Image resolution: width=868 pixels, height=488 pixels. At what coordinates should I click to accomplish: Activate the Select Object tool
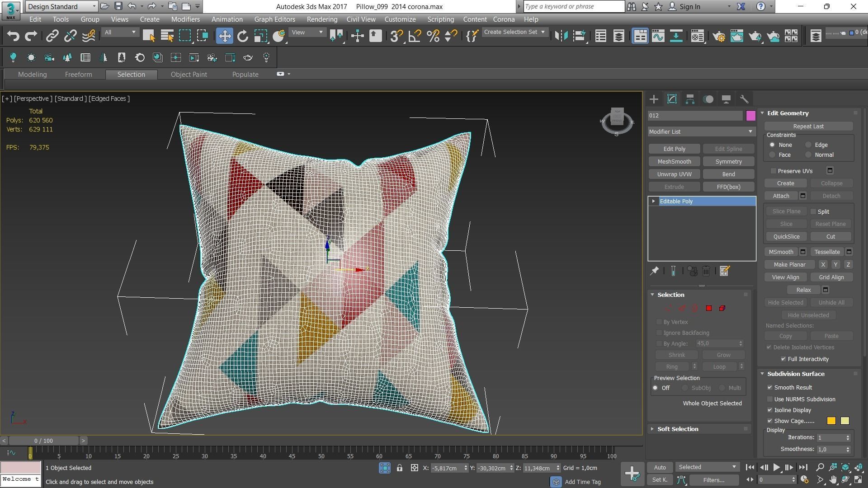point(148,36)
